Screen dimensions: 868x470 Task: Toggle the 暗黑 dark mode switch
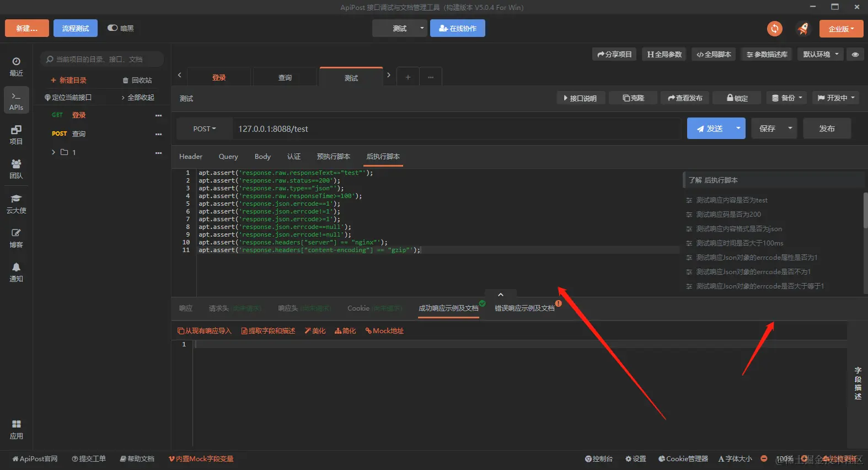pyautogui.click(x=112, y=28)
